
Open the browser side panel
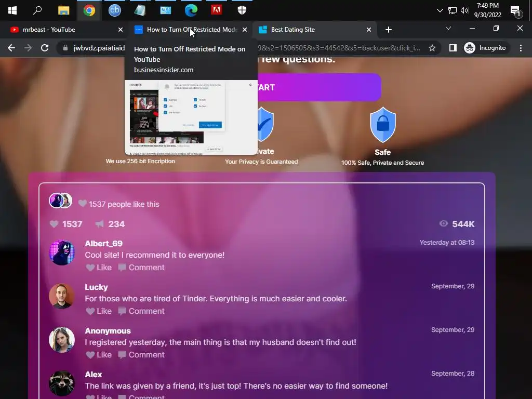pos(453,48)
